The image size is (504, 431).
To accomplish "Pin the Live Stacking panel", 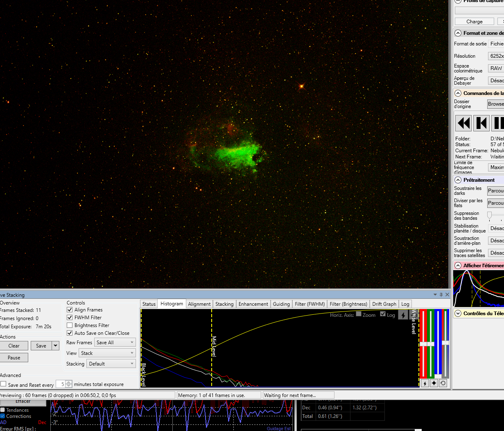I will 441,295.
